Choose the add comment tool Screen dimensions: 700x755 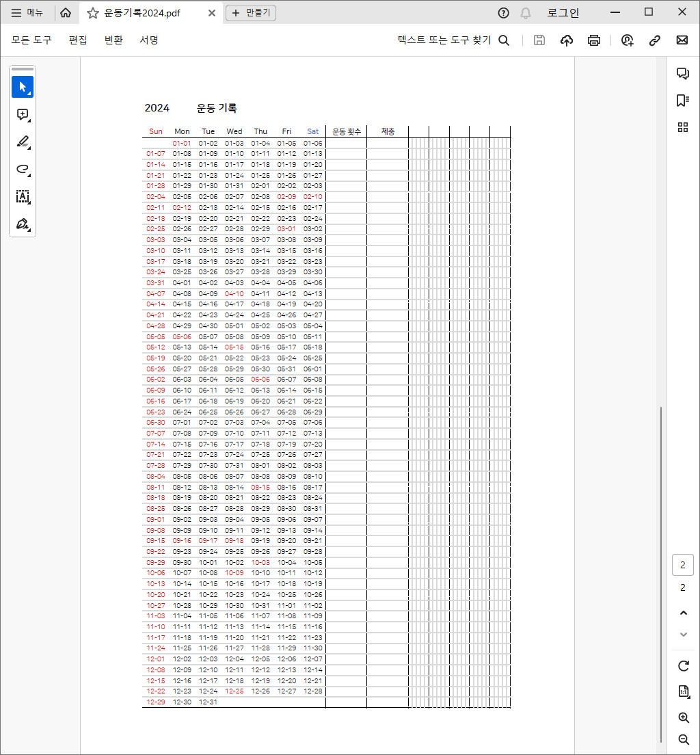23,115
